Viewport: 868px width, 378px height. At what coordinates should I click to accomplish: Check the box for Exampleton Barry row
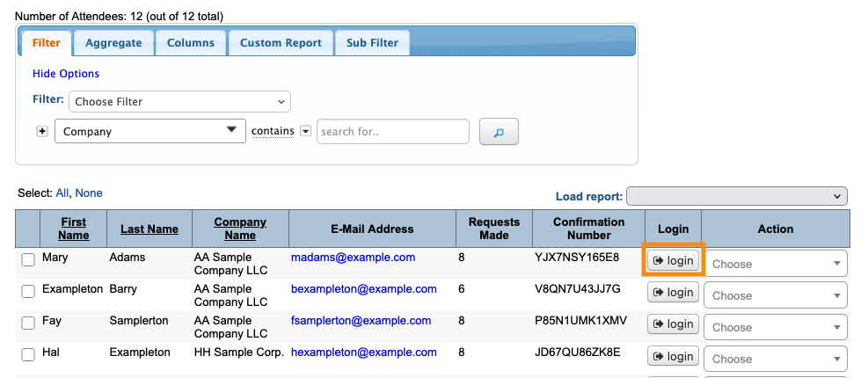(28, 291)
